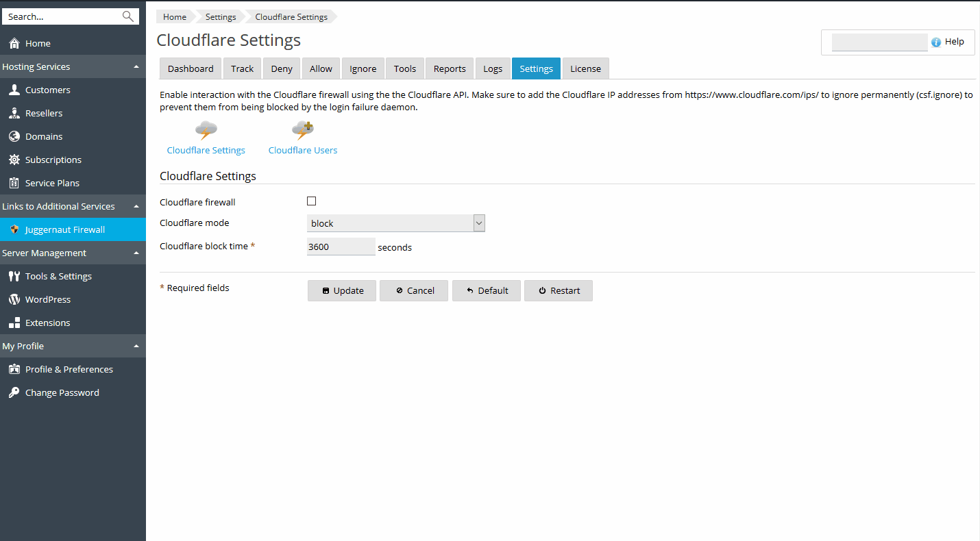Open the Cloudflare Settings link

206,150
